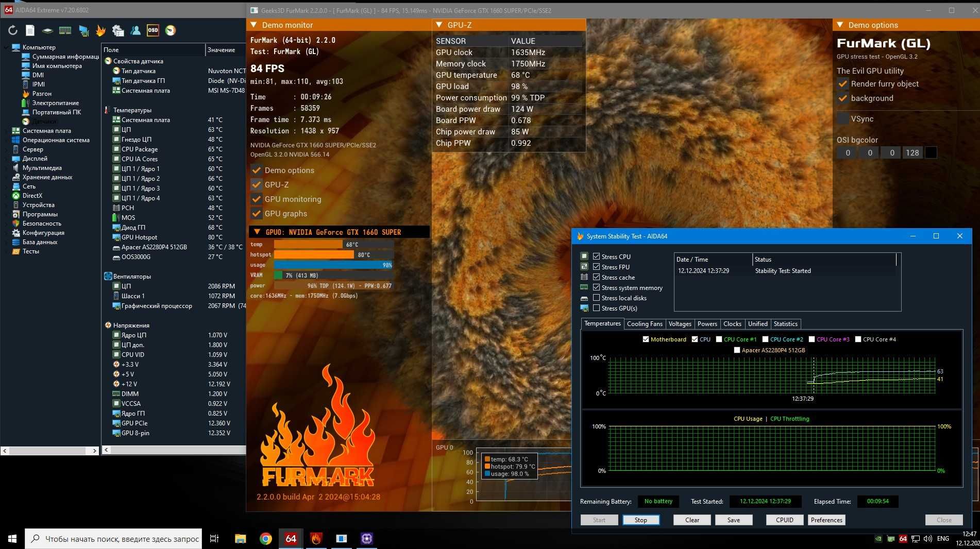Open the Statistics tab

(785, 324)
